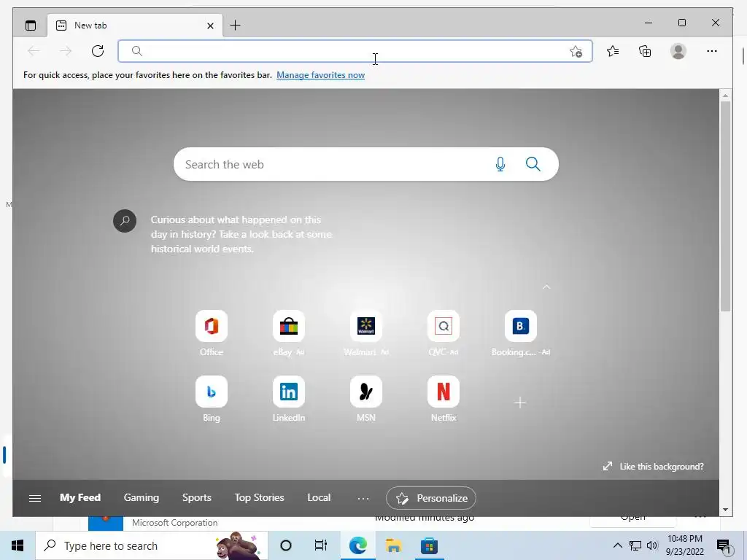The width and height of the screenshot is (747, 560).
Task: Open the profile avatar menu
Action: (x=678, y=51)
